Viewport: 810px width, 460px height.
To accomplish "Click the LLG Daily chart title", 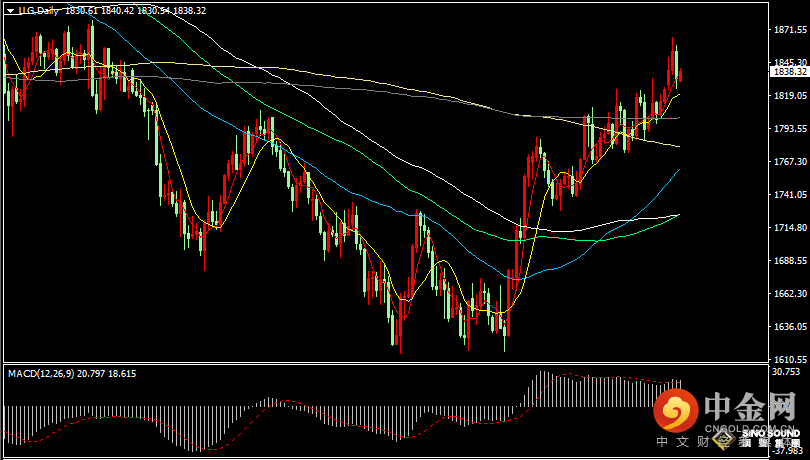I will (40, 10).
